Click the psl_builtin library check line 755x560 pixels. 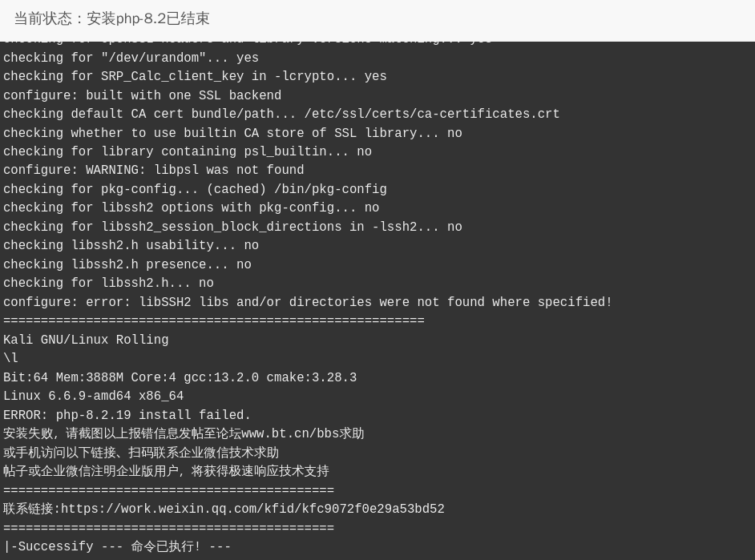(188, 151)
